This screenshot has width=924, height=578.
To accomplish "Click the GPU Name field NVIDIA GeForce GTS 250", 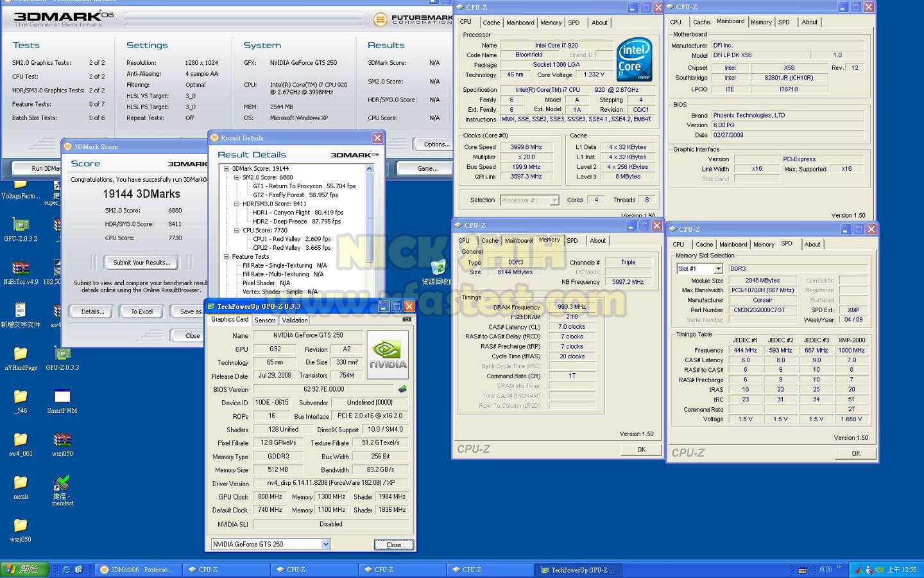I will tap(308, 335).
